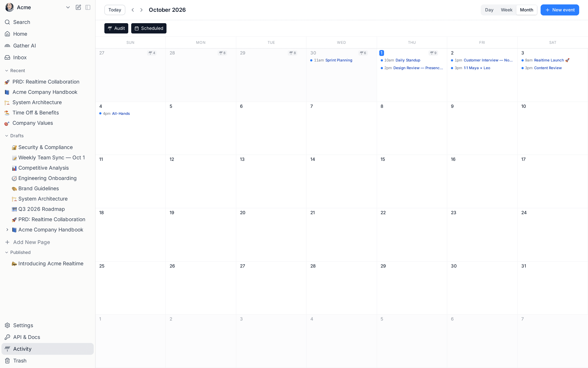
Task: Toggle the Scheduled filter chip
Action: (149, 28)
